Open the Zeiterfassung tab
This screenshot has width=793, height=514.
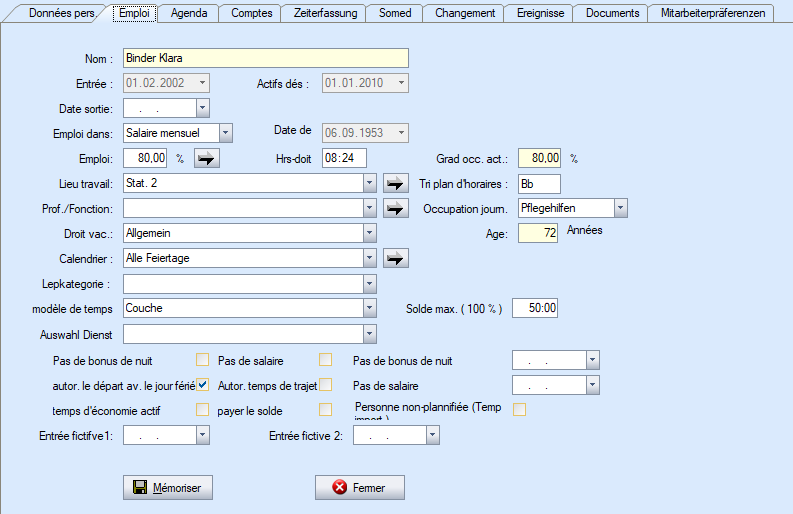coord(323,13)
